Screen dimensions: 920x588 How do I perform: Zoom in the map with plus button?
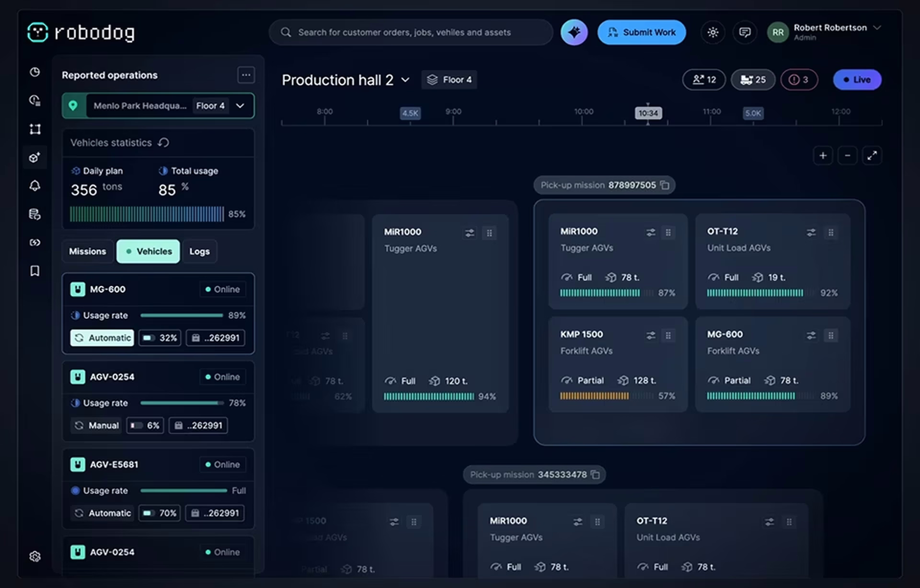pos(823,156)
